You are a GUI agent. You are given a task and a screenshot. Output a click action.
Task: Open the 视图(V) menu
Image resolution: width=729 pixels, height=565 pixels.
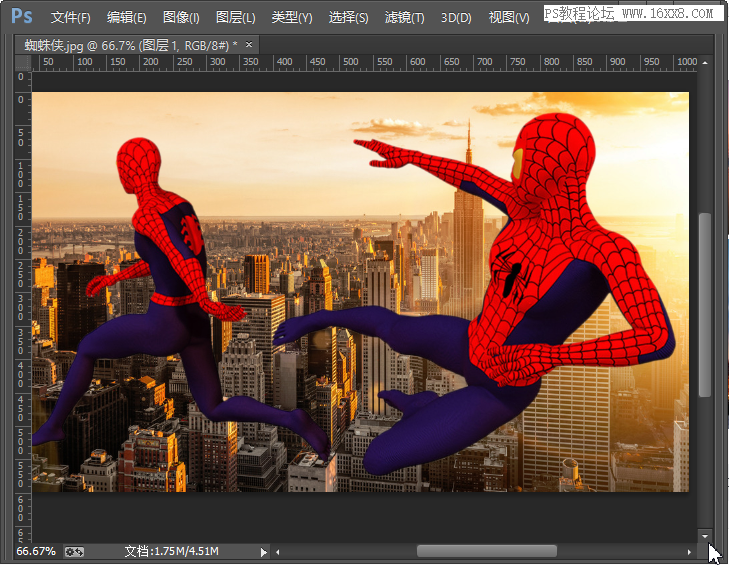(x=509, y=18)
